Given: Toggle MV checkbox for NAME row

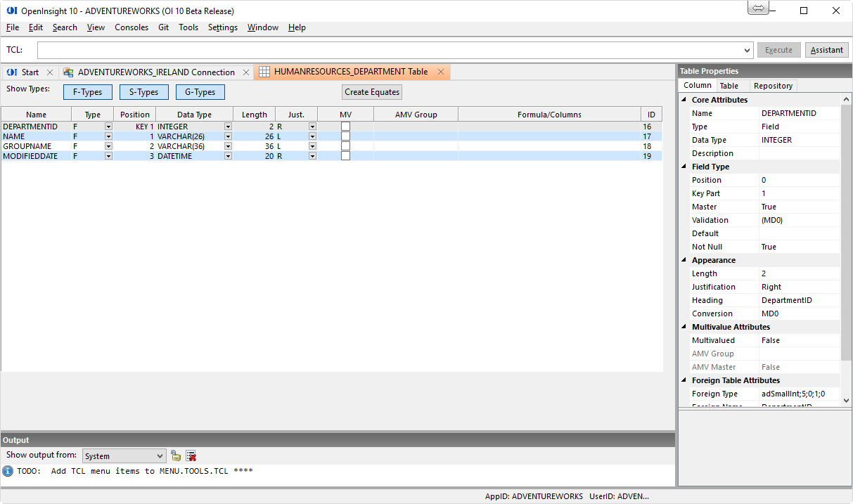Looking at the screenshot, I should (x=345, y=136).
